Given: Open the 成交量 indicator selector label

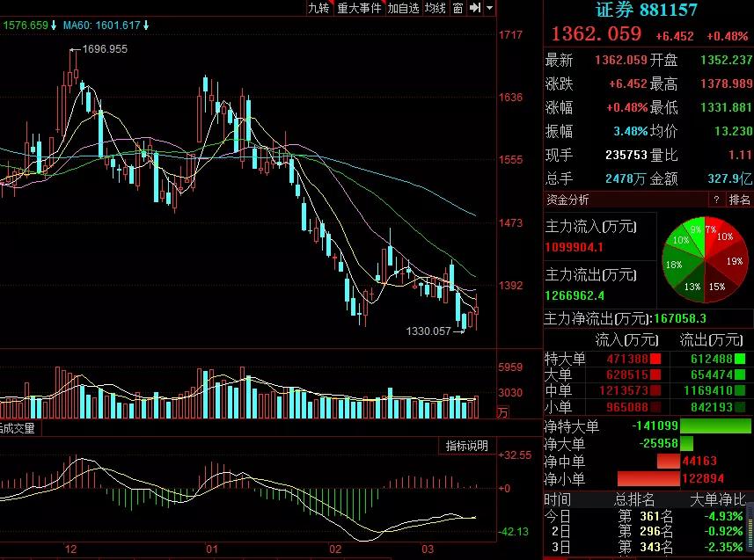Looking at the screenshot, I should pos(18,428).
